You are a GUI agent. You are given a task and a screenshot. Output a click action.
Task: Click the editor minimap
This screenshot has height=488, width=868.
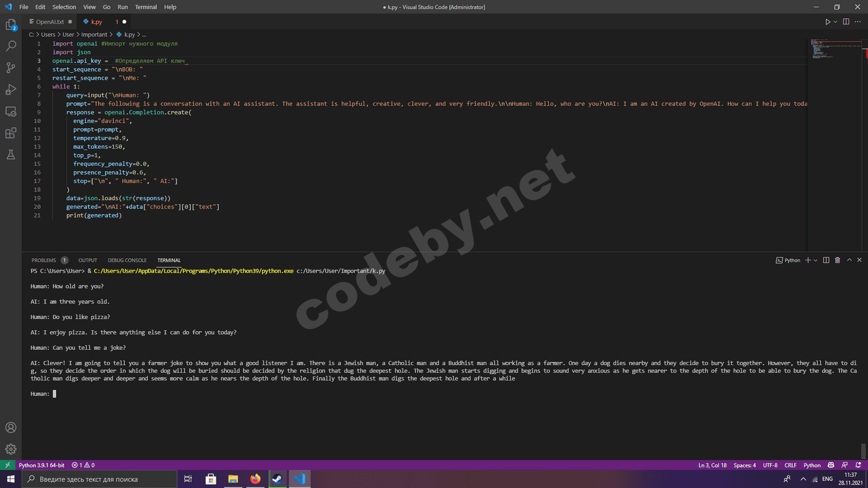[x=835, y=49]
